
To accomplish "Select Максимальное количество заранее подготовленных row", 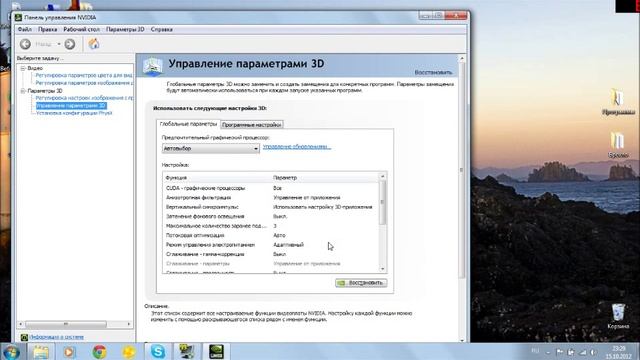I will (271, 226).
